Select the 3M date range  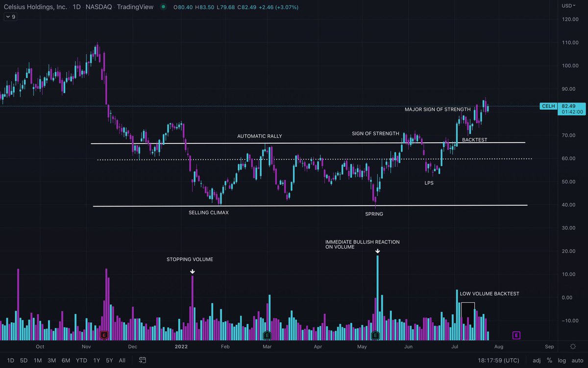point(51,361)
